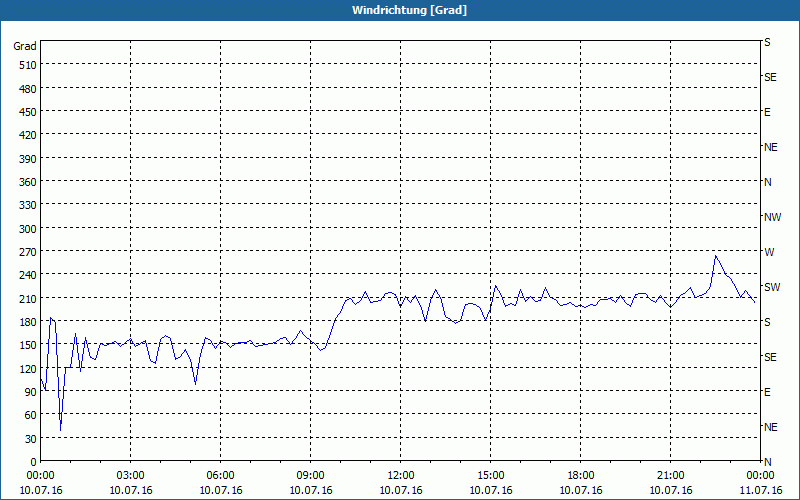Click the 06:00 time label
Viewport: 800px width, 500px height.
pyautogui.click(x=220, y=476)
